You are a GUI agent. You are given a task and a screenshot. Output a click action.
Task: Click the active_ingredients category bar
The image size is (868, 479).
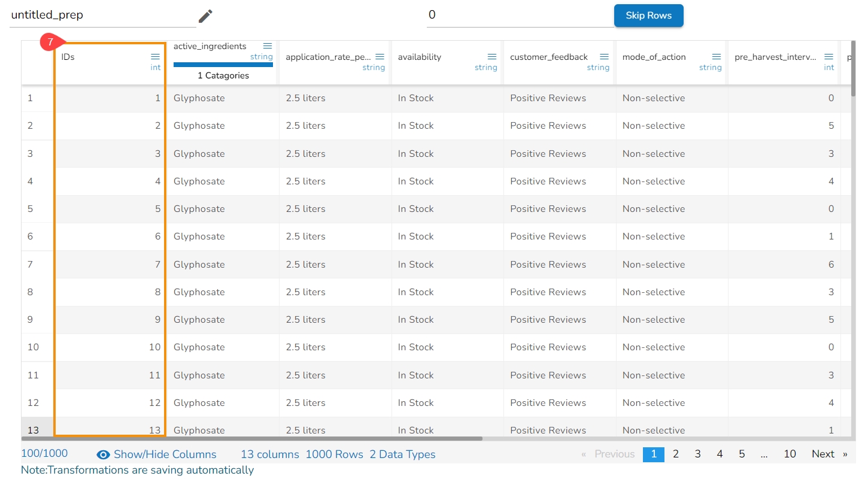(x=223, y=65)
